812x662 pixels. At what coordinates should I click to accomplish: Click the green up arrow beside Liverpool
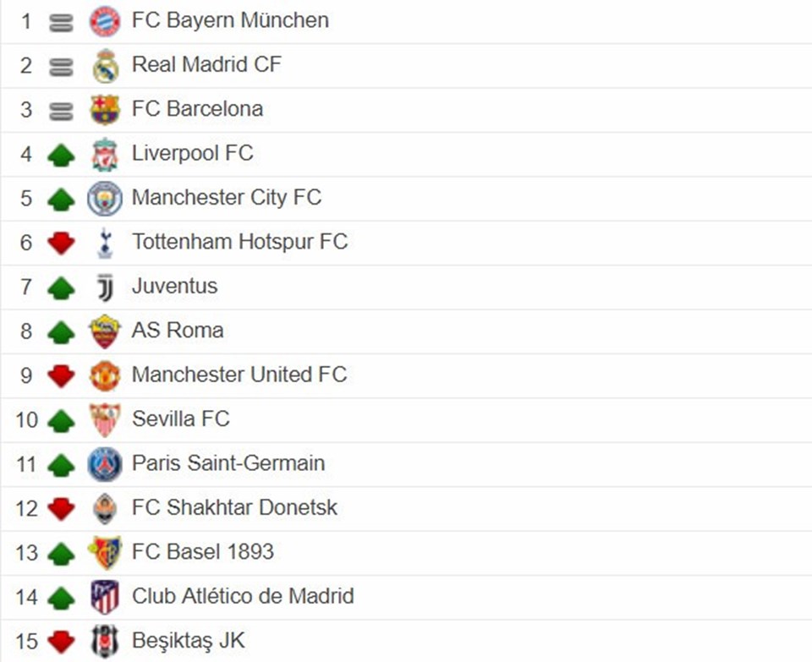tap(61, 155)
